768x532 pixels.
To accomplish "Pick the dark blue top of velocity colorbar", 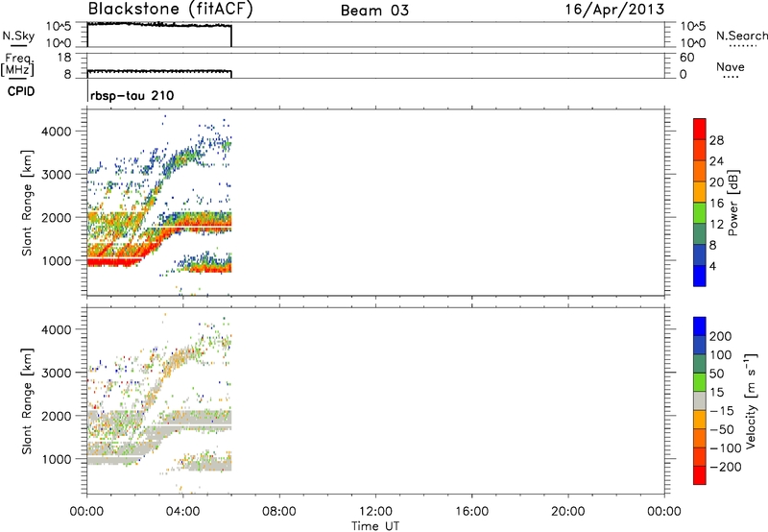I will 700,326.
